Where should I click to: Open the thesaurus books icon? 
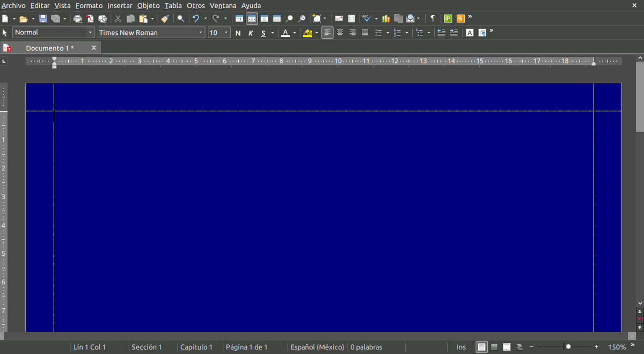(386, 19)
